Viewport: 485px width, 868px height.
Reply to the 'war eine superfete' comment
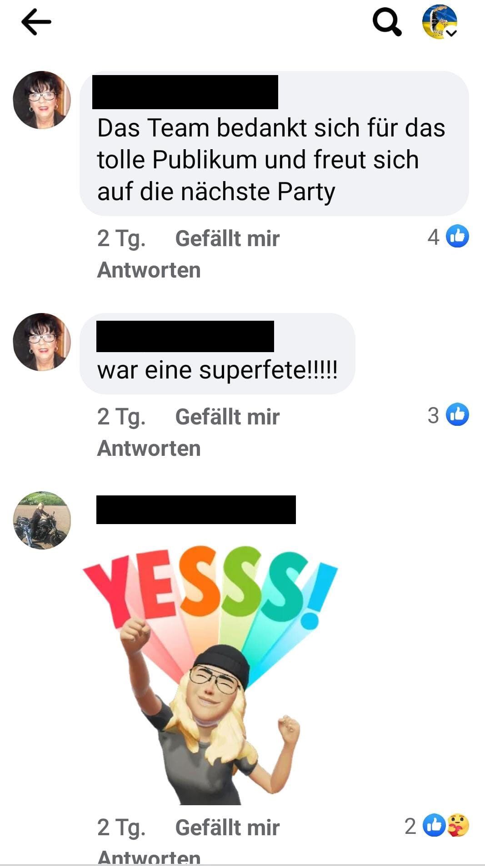click(x=149, y=449)
